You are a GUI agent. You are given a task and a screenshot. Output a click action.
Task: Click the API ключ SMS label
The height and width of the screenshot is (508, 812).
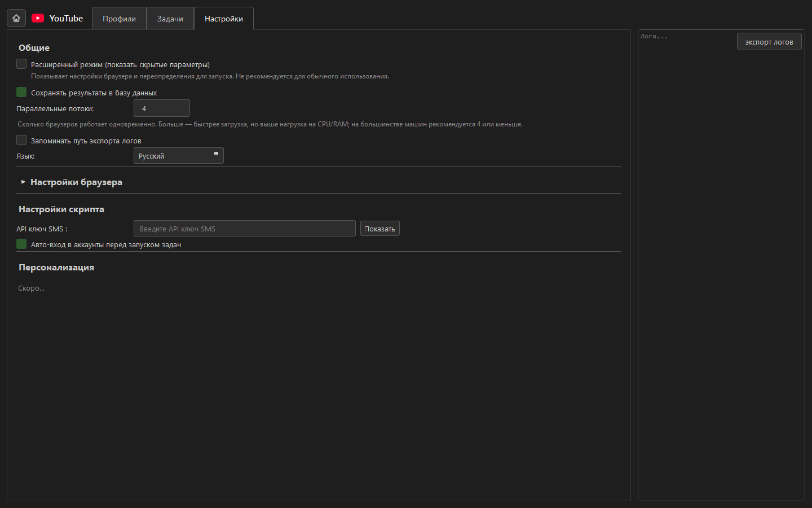42,229
